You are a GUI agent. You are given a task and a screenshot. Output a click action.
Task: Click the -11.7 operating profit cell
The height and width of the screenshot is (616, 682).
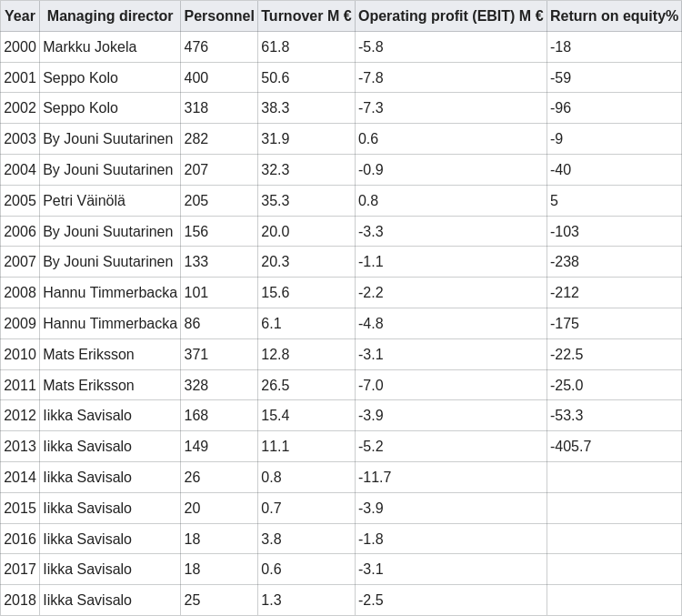[x=375, y=478]
